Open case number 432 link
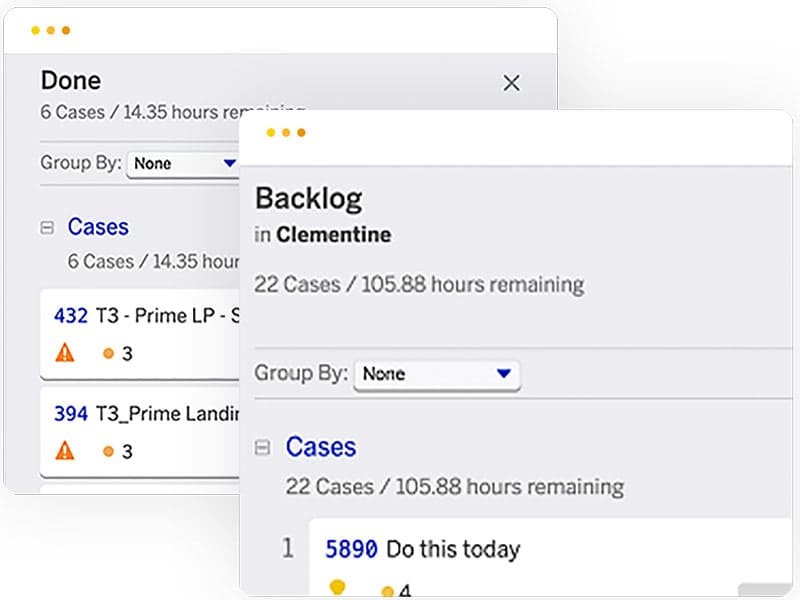The width and height of the screenshot is (800, 600). tap(71, 316)
